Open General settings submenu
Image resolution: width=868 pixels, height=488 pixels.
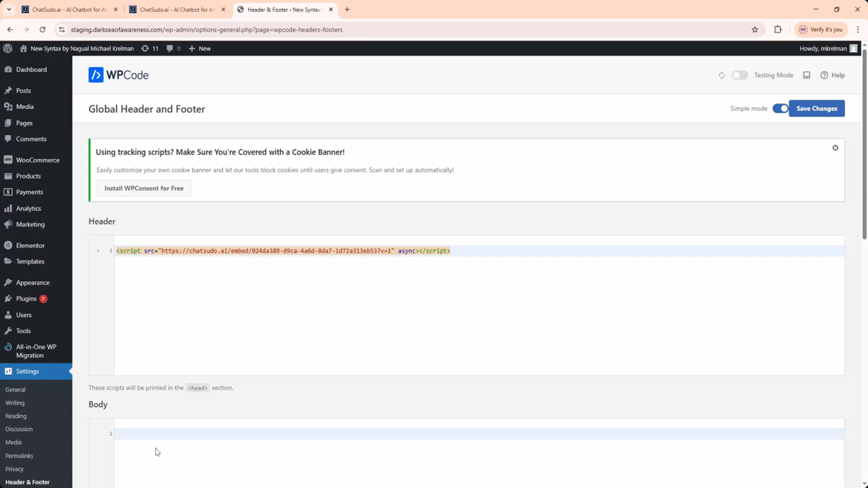(15, 390)
